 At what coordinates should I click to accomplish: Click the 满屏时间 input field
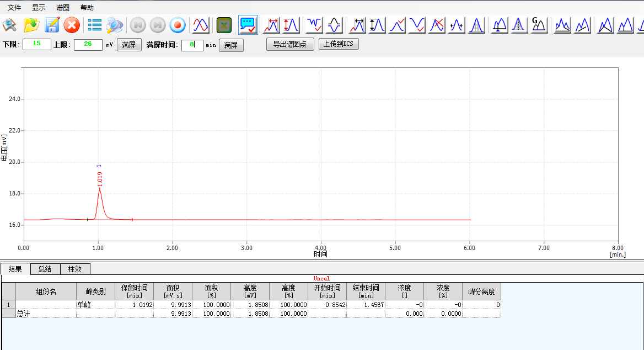pyautogui.click(x=192, y=45)
